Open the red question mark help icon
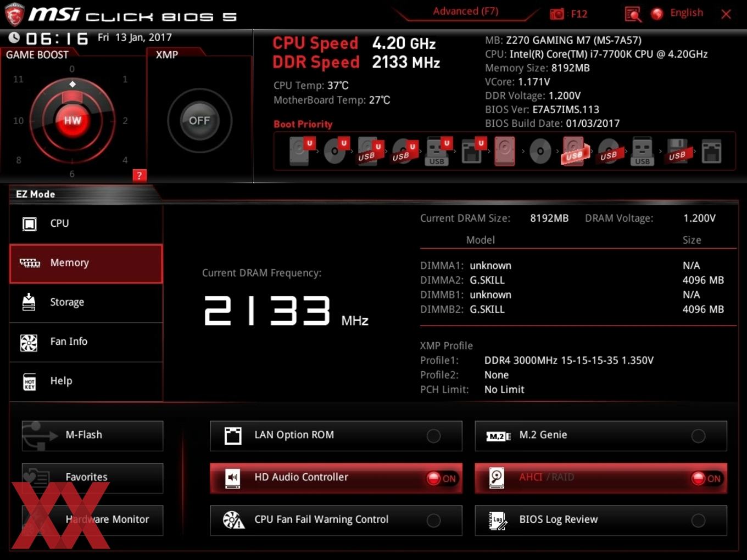 click(x=140, y=176)
